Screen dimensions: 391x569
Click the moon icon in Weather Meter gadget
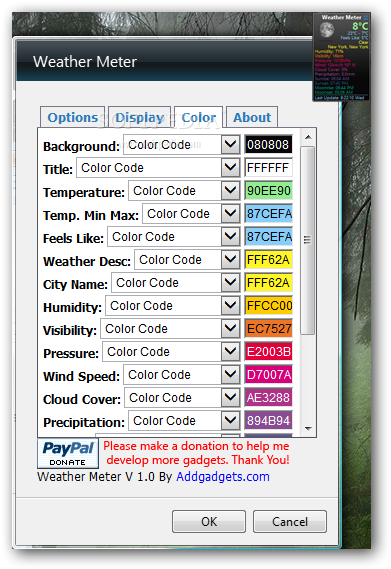click(326, 30)
